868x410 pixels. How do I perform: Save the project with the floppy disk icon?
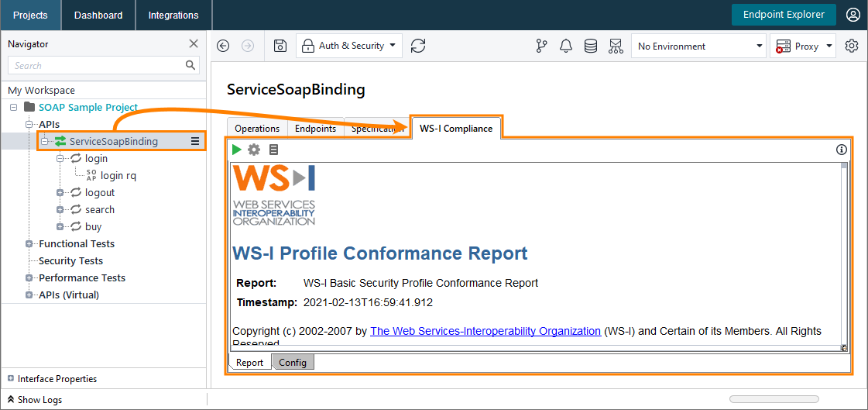coord(280,46)
